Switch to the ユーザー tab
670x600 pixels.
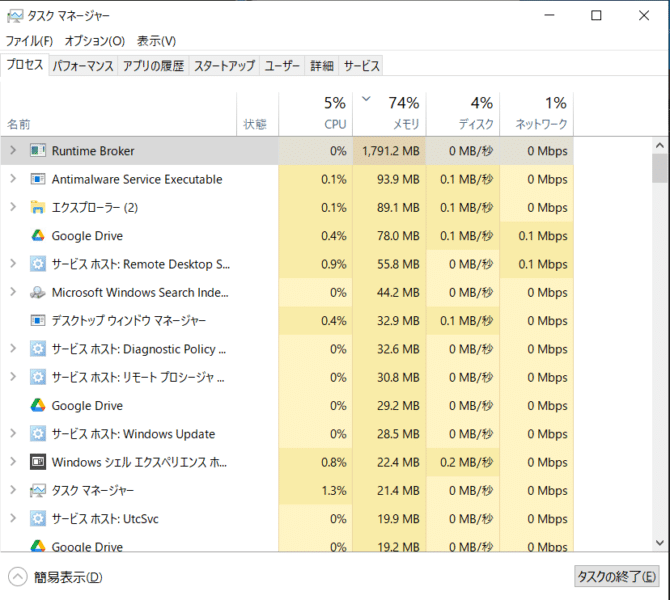(x=282, y=66)
